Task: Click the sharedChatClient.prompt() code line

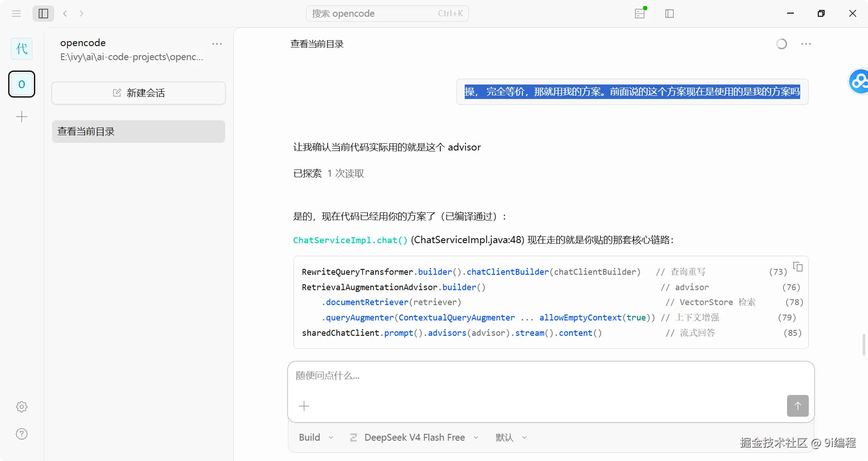Action: pos(452,333)
